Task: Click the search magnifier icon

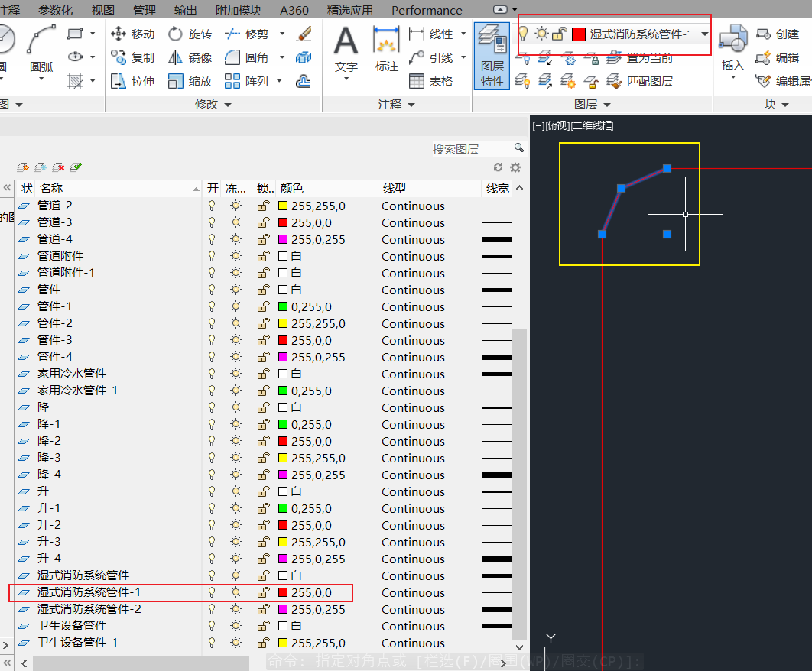Action: 519,148
